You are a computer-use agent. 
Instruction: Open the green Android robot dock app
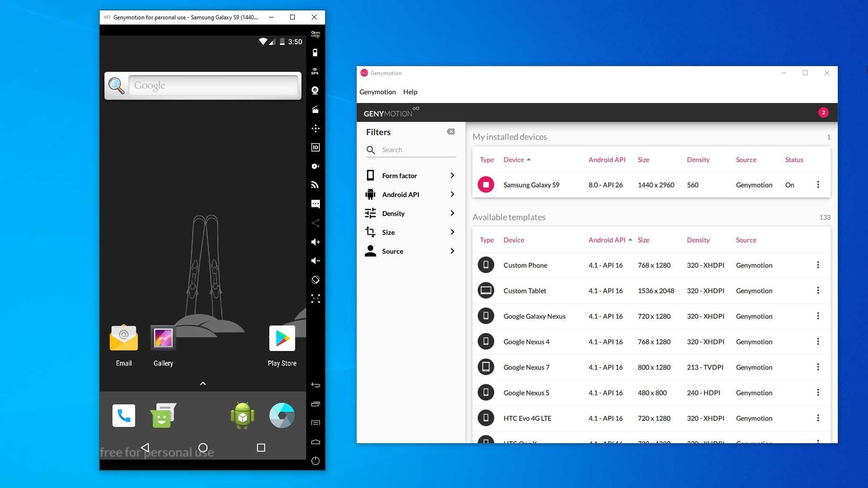pyautogui.click(x=242, y=416)
